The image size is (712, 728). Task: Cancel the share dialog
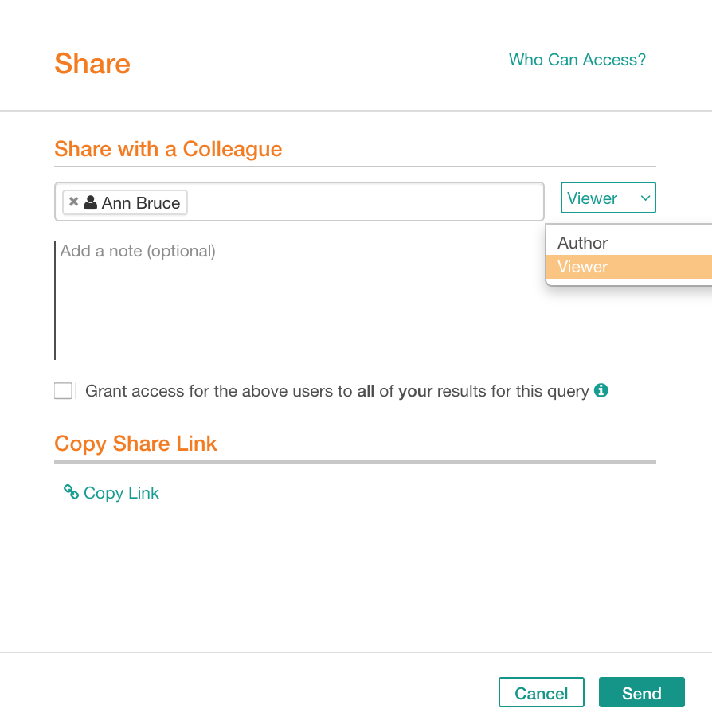(x=542, y=692)
